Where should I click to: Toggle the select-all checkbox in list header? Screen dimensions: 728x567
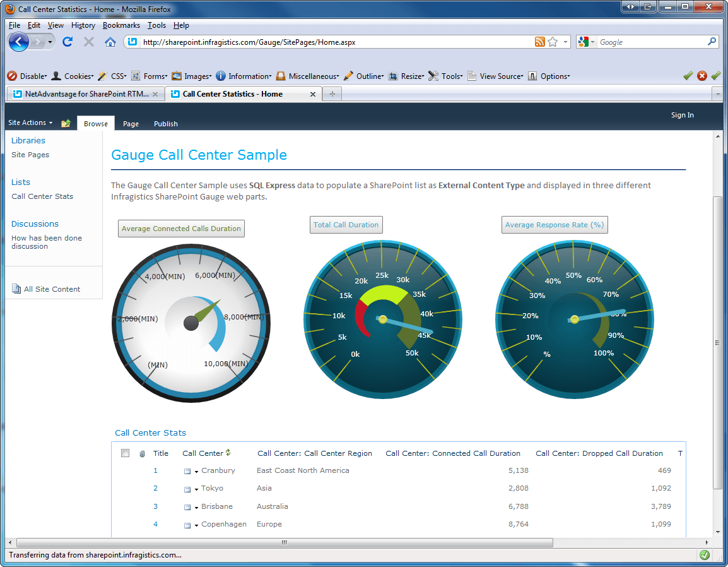tap(125, 453)
